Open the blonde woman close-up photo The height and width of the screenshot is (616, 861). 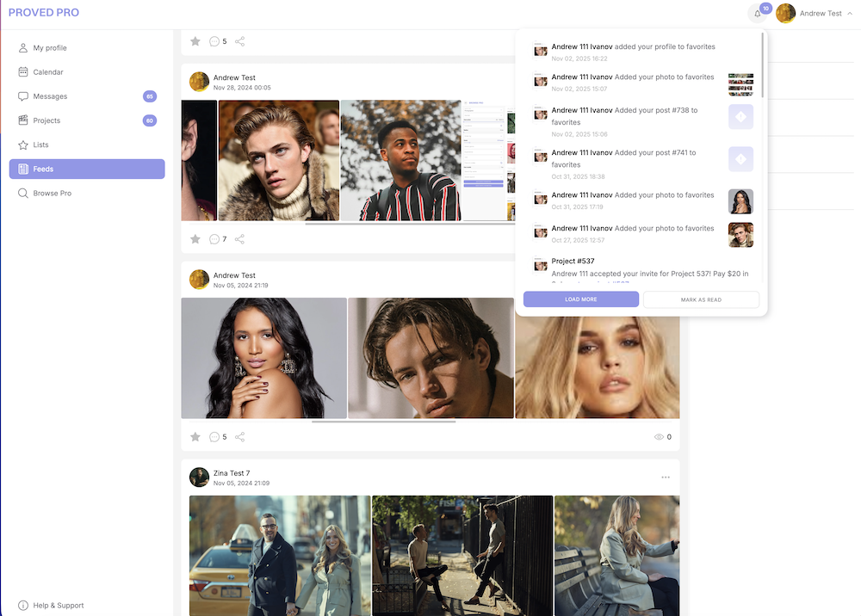pyautogui.click(x=598, y=367)
